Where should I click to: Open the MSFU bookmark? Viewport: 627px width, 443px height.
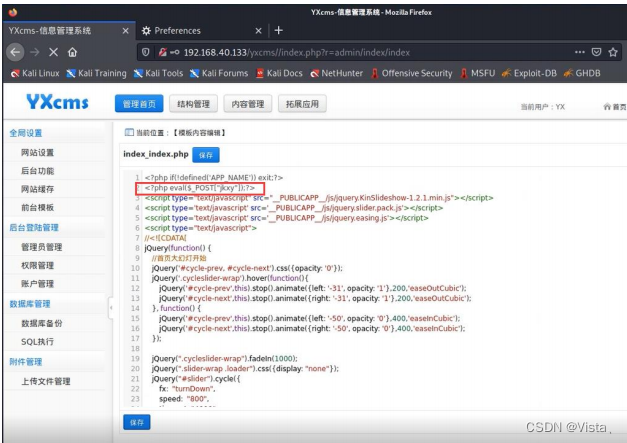point(478,73)
